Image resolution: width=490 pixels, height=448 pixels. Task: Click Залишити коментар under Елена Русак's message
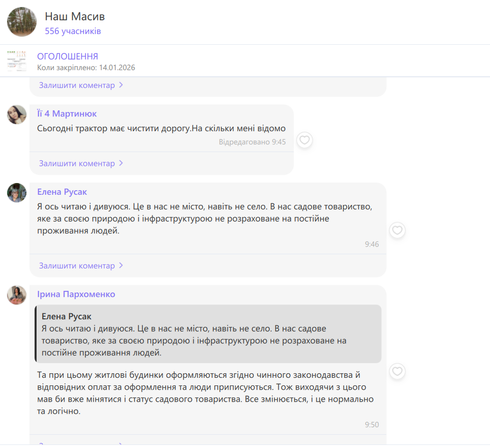coord(77,265)
